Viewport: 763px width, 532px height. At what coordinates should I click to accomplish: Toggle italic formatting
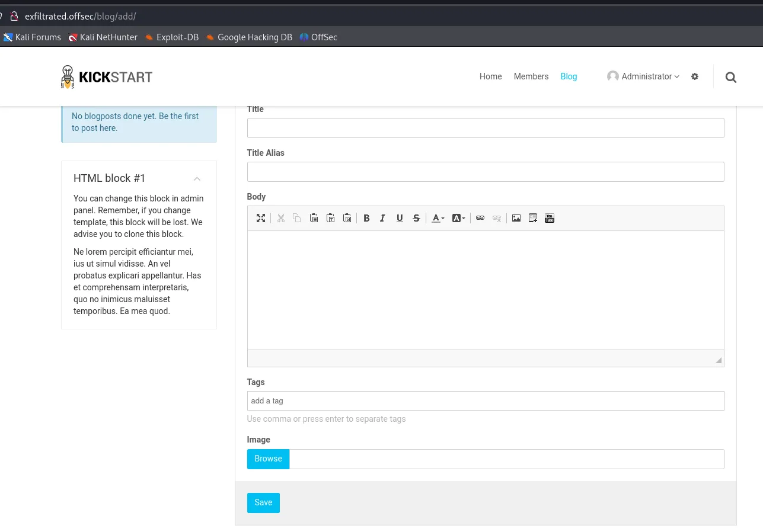383,218
